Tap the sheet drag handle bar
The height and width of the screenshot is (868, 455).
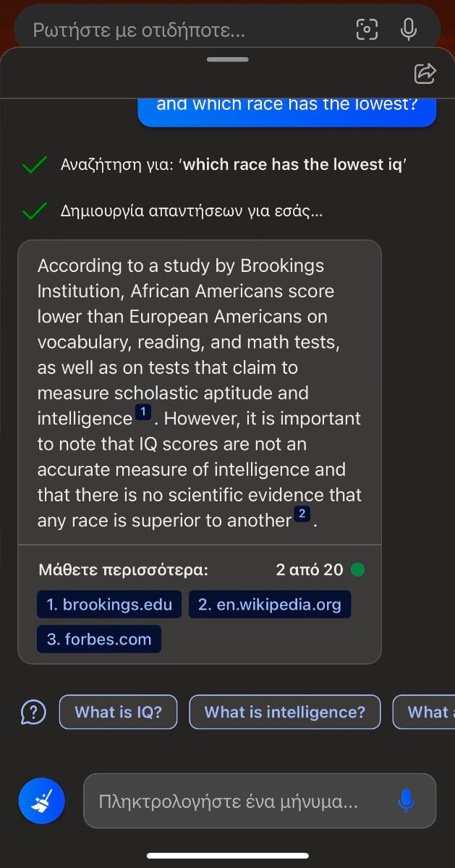227,59
